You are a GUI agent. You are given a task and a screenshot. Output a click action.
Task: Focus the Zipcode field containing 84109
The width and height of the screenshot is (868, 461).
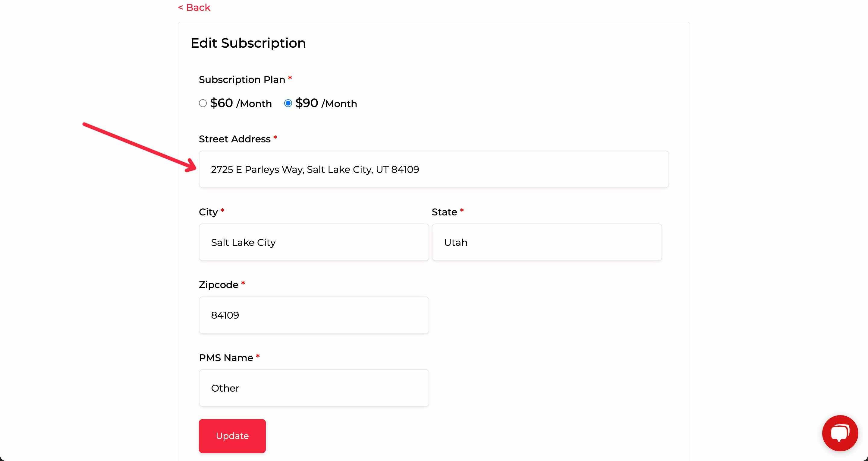click(314, 315)
